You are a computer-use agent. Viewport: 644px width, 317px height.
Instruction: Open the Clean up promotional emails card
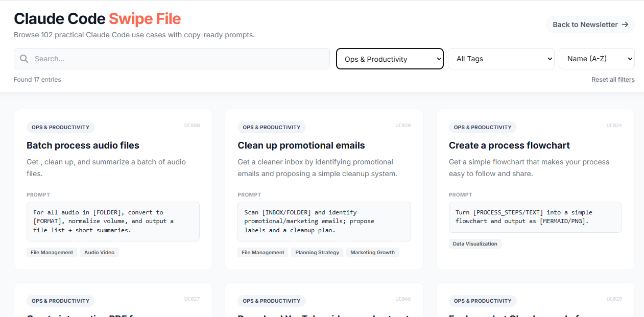(x=301, y=145)
